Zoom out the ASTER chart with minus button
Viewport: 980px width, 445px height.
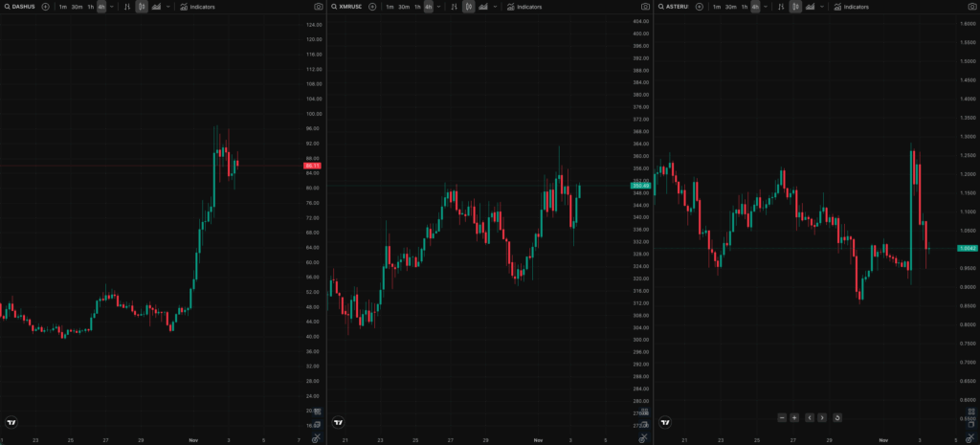pyautogui.click(x=782, y=417)
